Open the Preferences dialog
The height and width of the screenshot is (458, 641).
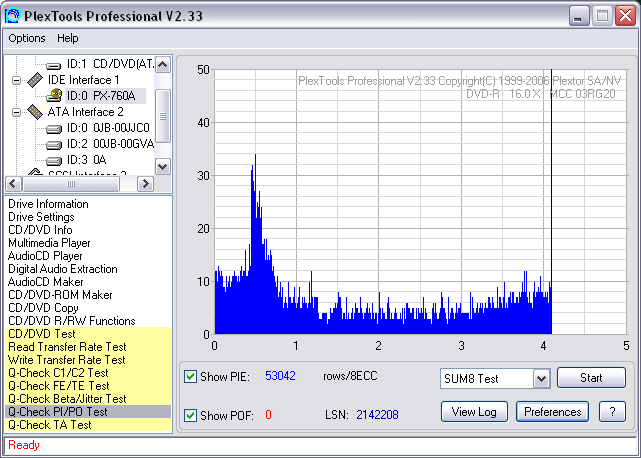click(552, 411)
